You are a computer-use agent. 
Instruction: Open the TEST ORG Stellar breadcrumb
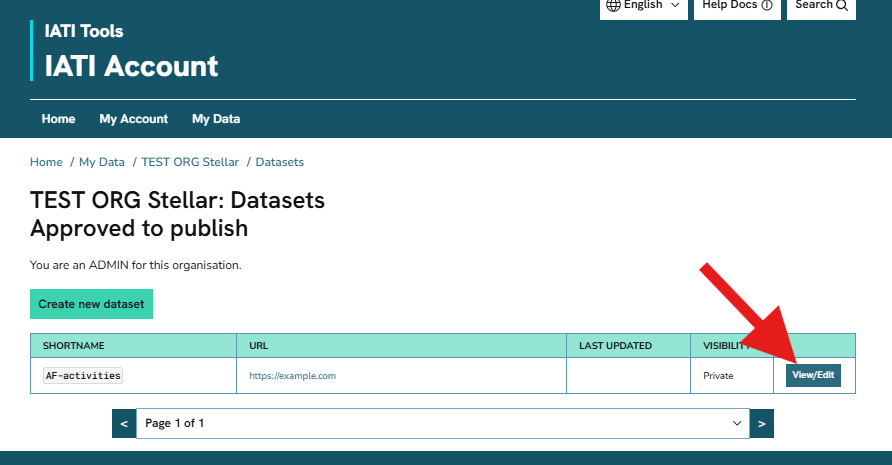(190, 162)
